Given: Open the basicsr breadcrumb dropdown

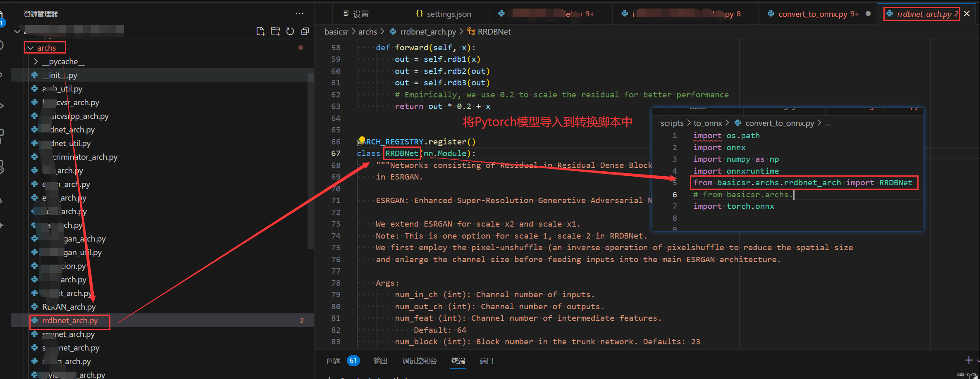Looking at the screenshot, I should (336, 32).
